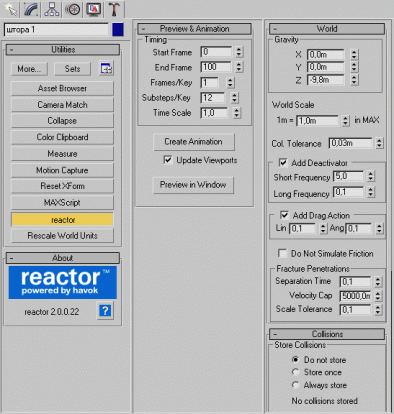The height and width of the screenshot is (414, 394).
Task: Click the Gravity Y spinner
Action: click(354, 67)
